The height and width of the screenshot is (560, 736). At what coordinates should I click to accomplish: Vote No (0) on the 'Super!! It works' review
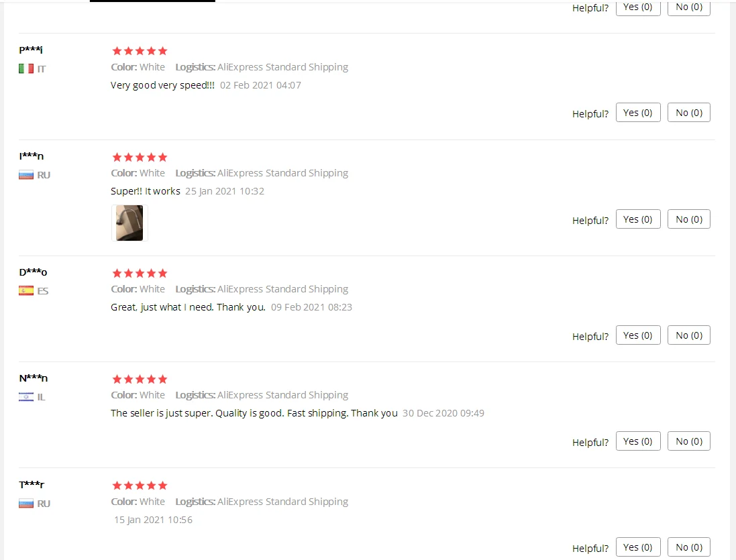tap(688, 219)
